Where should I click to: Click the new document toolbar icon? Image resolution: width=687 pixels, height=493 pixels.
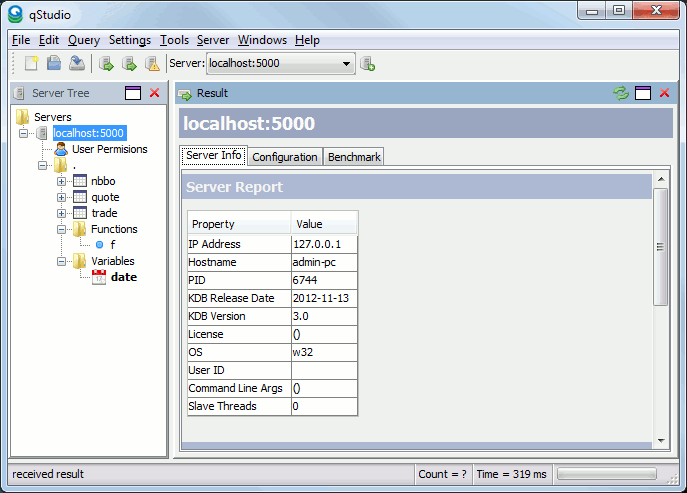(x=32, y=63)
